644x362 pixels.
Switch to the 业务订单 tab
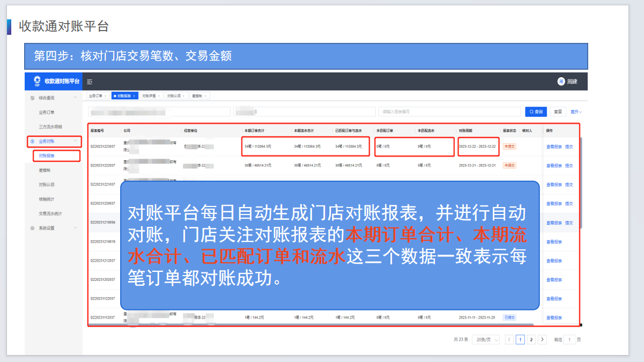(97, 96)
